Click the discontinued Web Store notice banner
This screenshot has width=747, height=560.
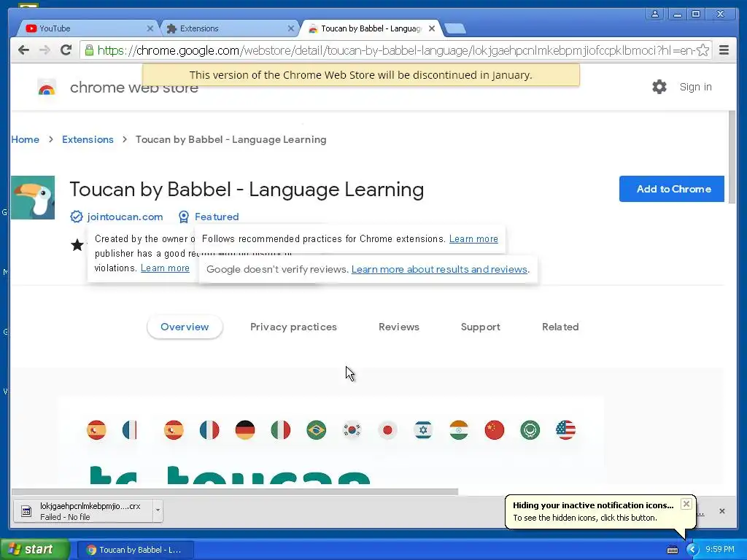(360, 75)
